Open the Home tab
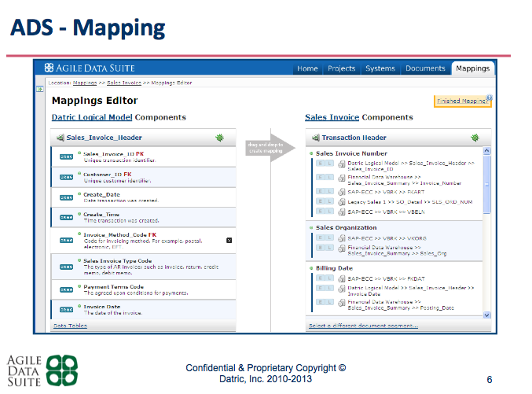532x394 pixels. [x=307, y=68]
